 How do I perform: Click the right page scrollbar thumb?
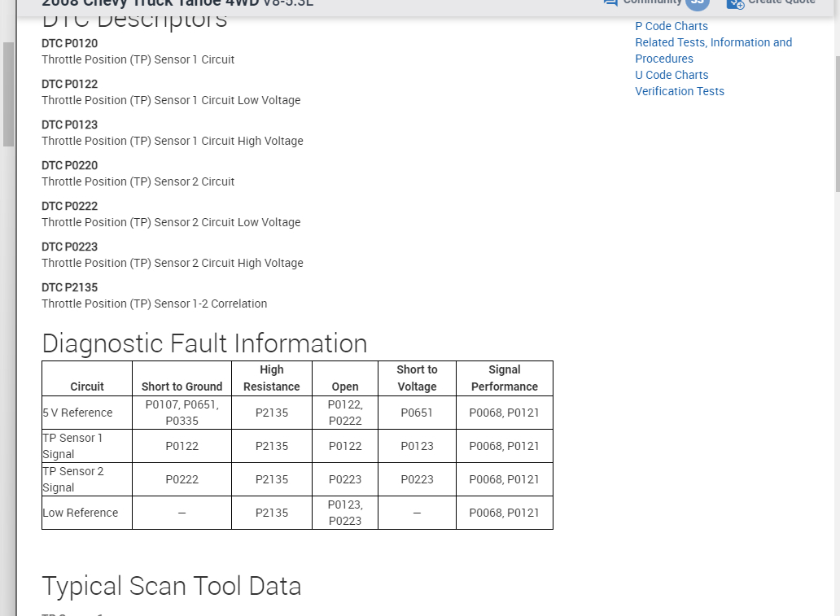pyautogui.click(x=838, y=123)
